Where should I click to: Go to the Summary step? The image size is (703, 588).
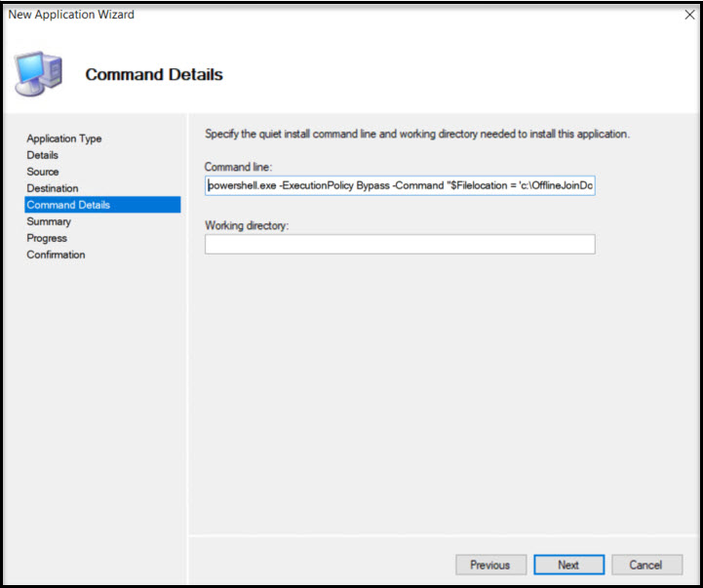(49, 221)
